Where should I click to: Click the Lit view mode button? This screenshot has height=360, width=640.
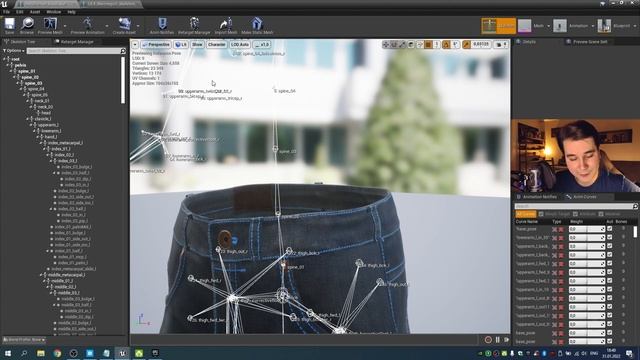[181, 44]
